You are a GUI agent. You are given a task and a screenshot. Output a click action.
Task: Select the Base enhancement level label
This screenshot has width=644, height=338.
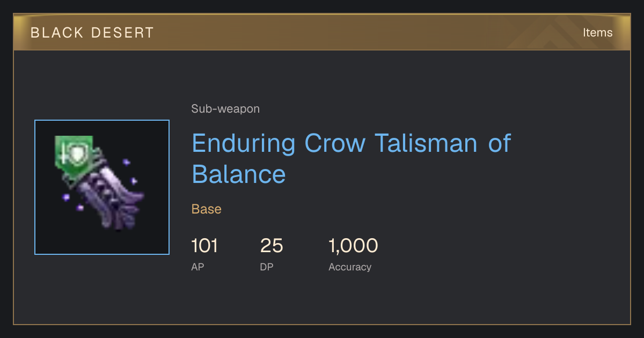click(207, 209)
